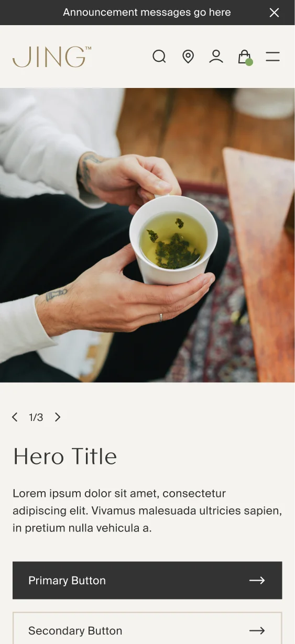Screen dimensions: 295x644
Task: Open the shopping bag icon
Action: click(244, 57)
